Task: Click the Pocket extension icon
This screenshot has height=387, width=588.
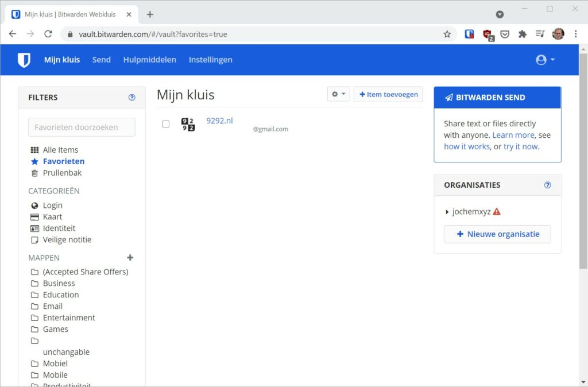Action: [x=505, y=34]
